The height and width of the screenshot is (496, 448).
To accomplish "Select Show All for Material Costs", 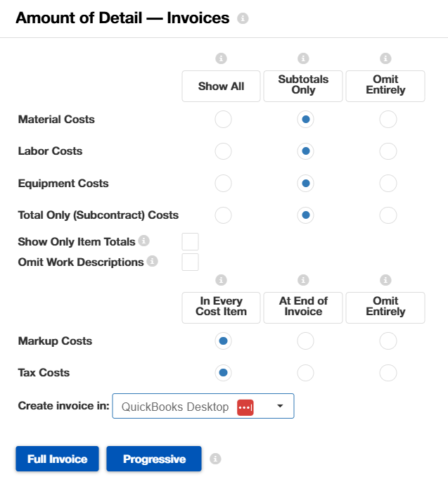I will coord(223,120).
